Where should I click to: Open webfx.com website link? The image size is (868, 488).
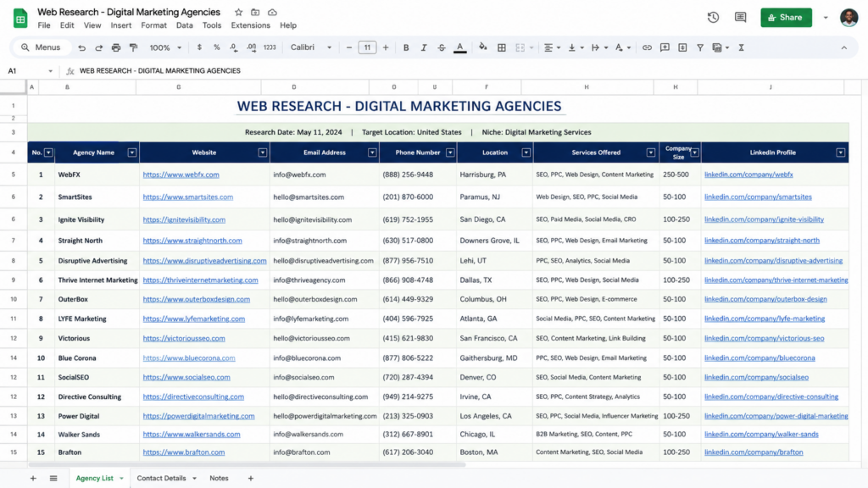click(181, 175)
